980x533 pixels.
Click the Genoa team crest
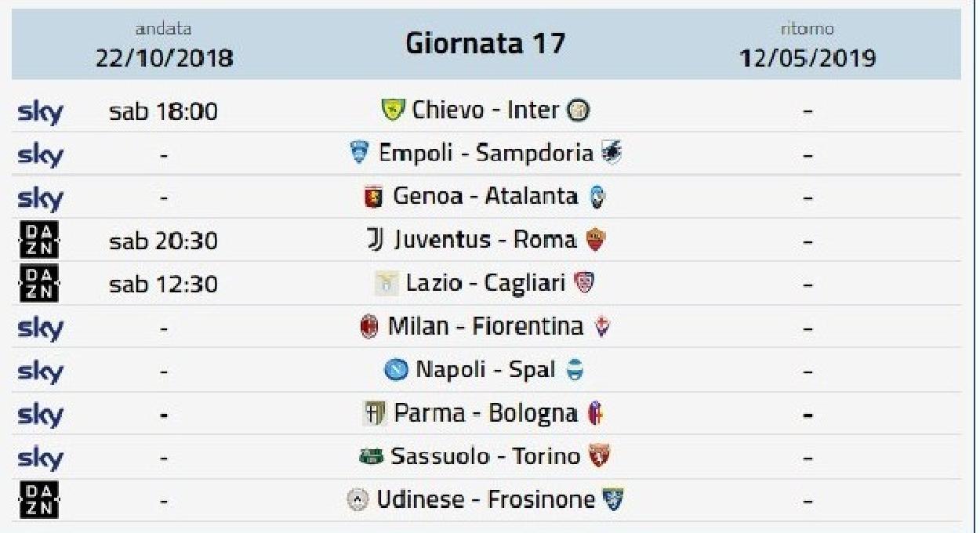372,197
